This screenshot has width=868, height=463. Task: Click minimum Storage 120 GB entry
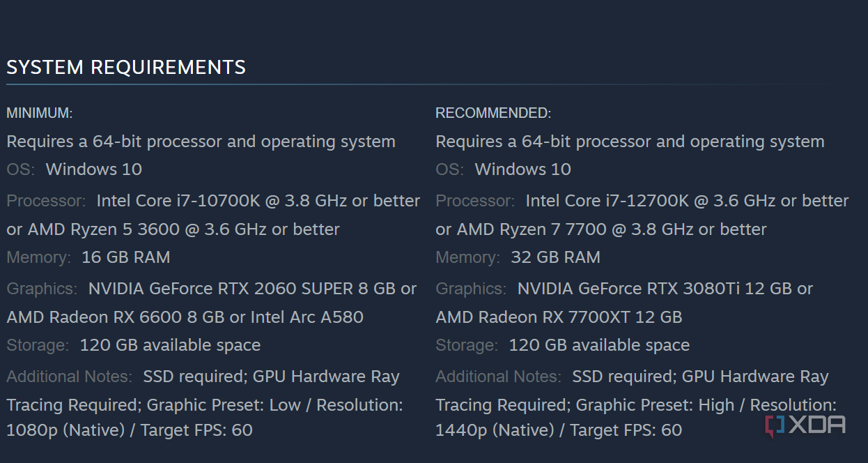pos(170,345)
